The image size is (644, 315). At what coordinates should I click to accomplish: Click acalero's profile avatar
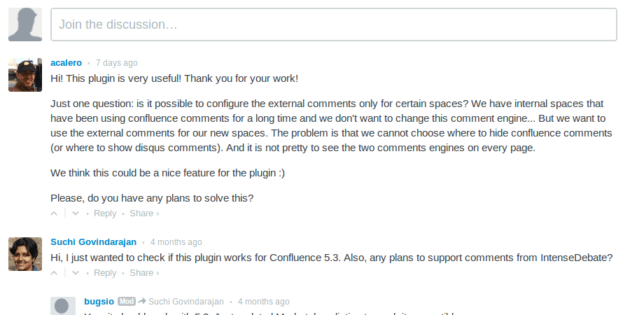pos(25,75)
